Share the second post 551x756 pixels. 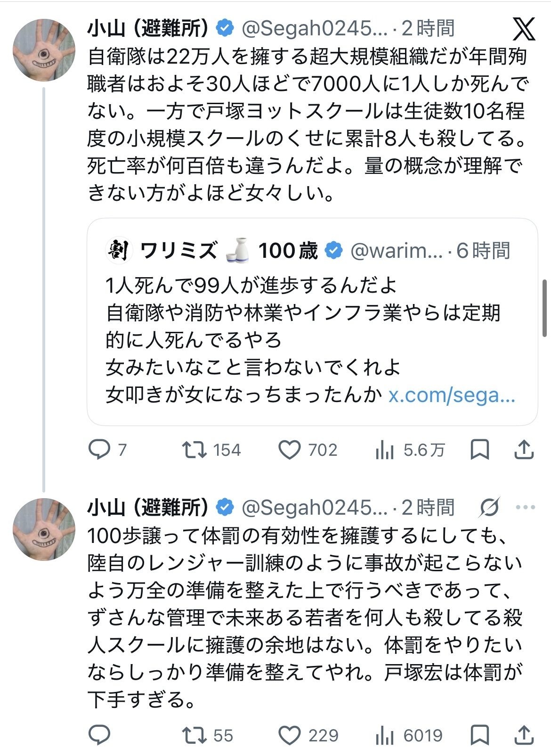524,735
